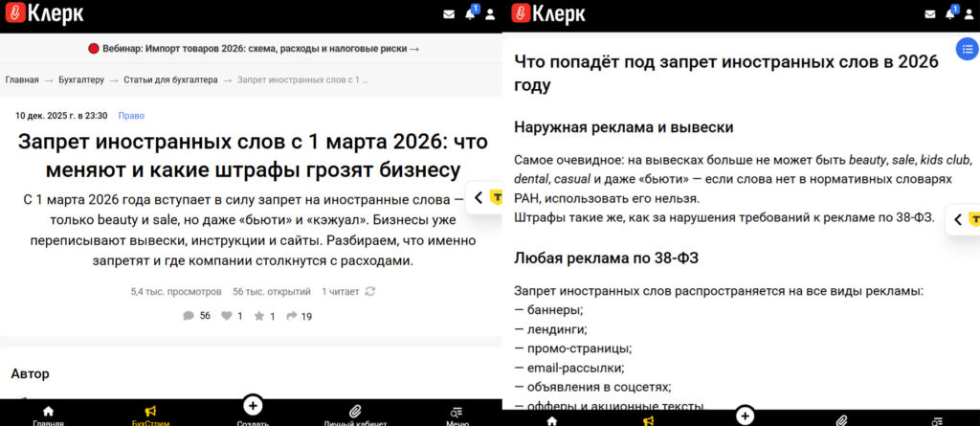Open Меню tab in left bottom bar
Image resolution: width=980 pixels, height=426 pixels.
pos(457,416)
